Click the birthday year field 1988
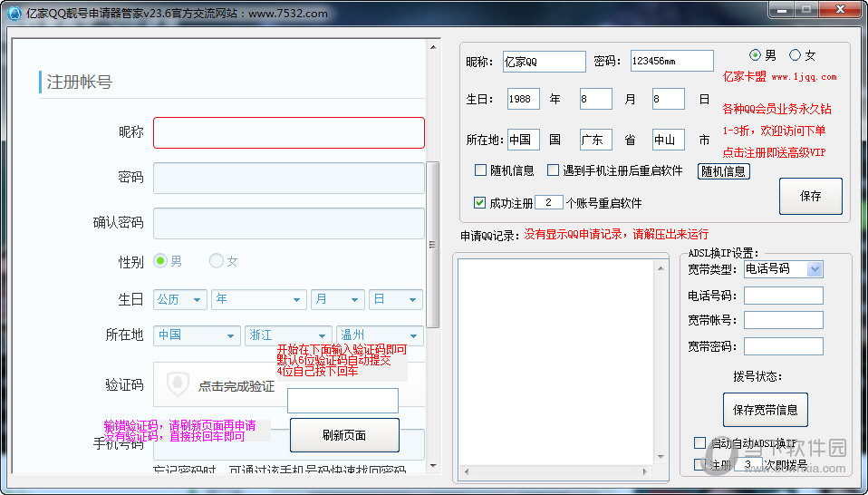Image resolution: width=868 pixels, height=495 pixels. tap(523, 99)
